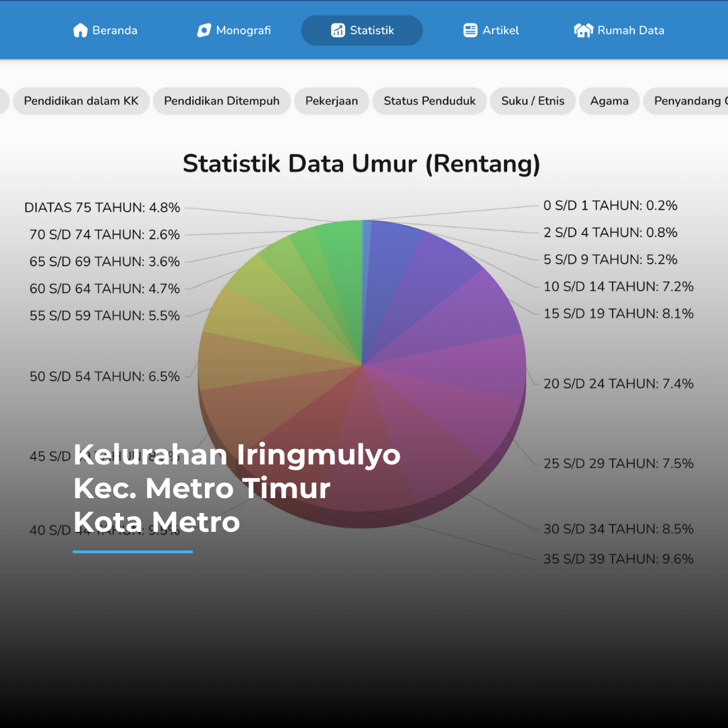Click the Statistik chart icon
728x728 pixels.
click(338, 30)
